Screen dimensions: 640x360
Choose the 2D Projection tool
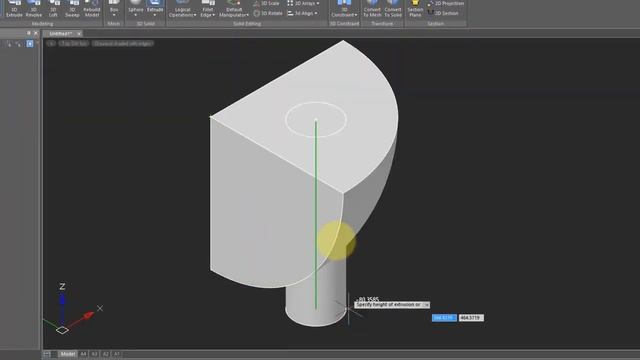(446, 3)
